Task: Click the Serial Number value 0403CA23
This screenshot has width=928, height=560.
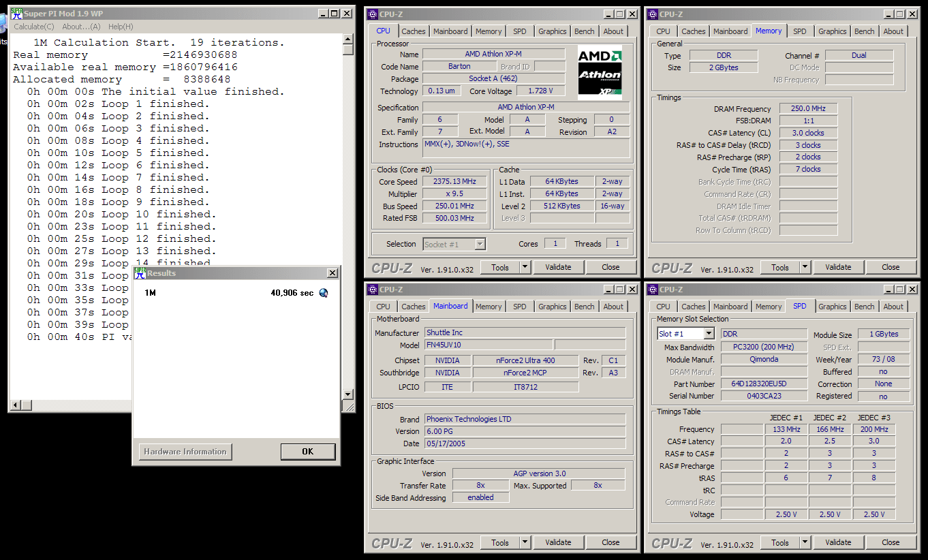Action: 763,396
